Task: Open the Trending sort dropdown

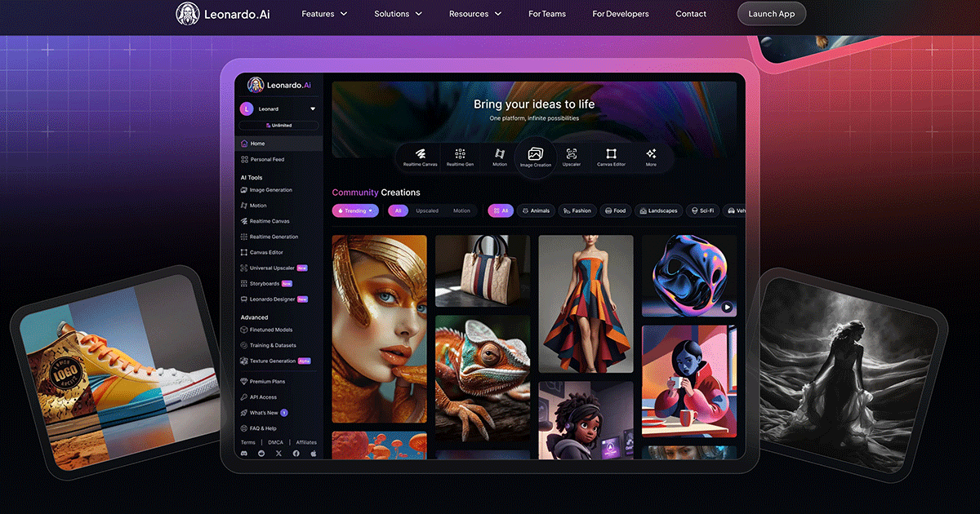Action: click(x=356, y=210)
